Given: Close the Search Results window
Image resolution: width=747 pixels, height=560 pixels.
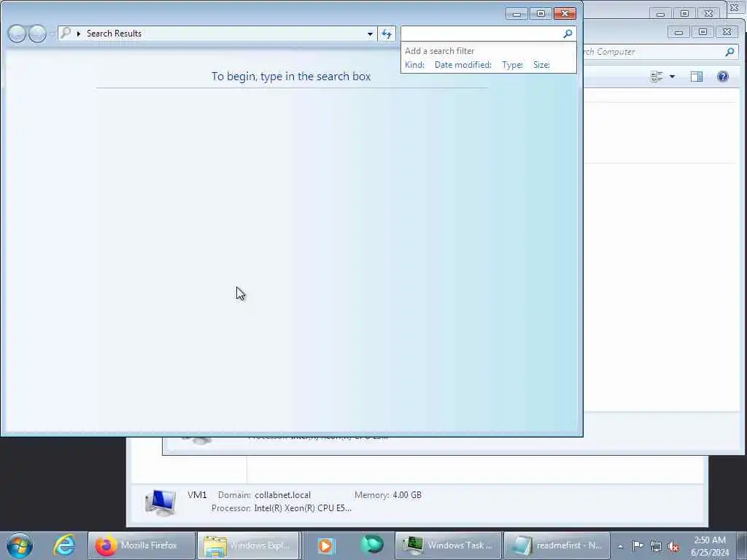Looking at the screenshot, I should point(565,14).
